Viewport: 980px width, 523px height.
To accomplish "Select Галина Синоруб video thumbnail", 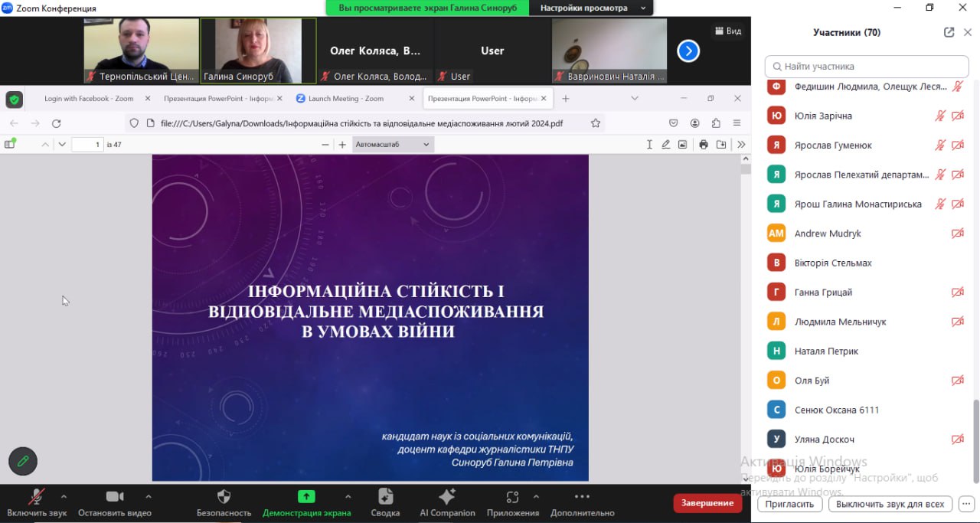I will pos(258,51).
